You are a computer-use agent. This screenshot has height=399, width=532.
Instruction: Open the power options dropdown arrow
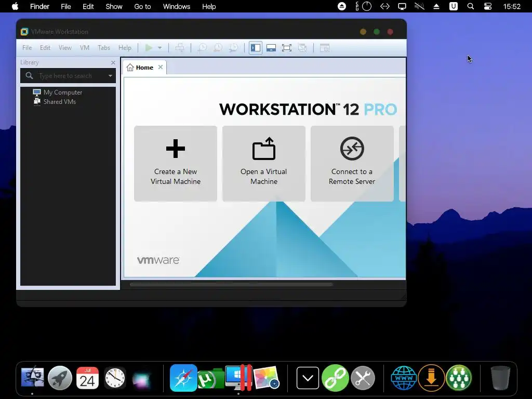tap(160, 48)
